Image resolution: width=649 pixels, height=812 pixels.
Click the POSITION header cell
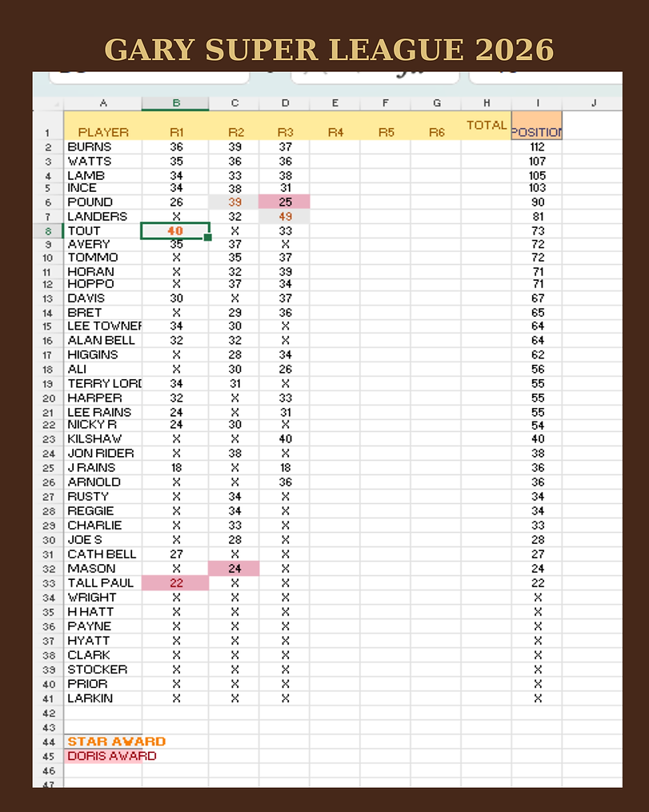click(x=537, y=126)
